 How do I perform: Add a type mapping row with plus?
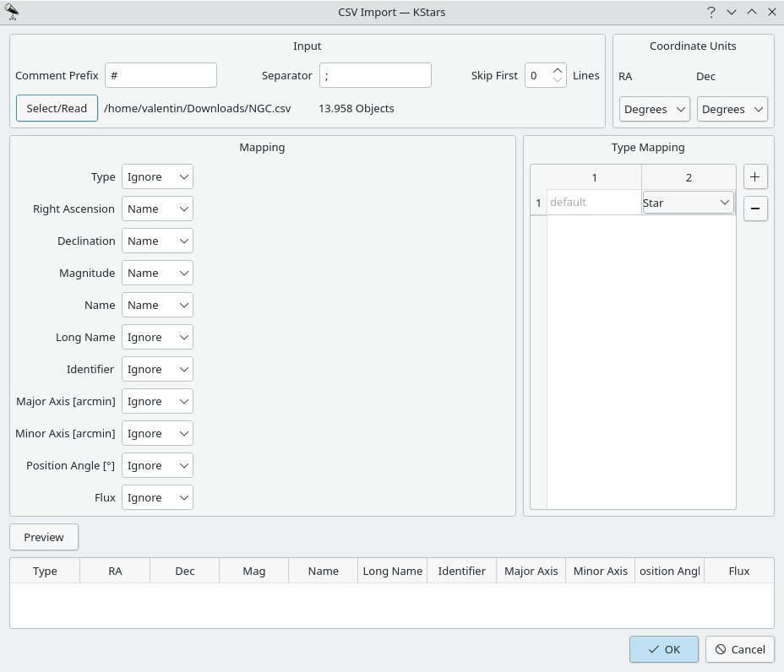755,177
